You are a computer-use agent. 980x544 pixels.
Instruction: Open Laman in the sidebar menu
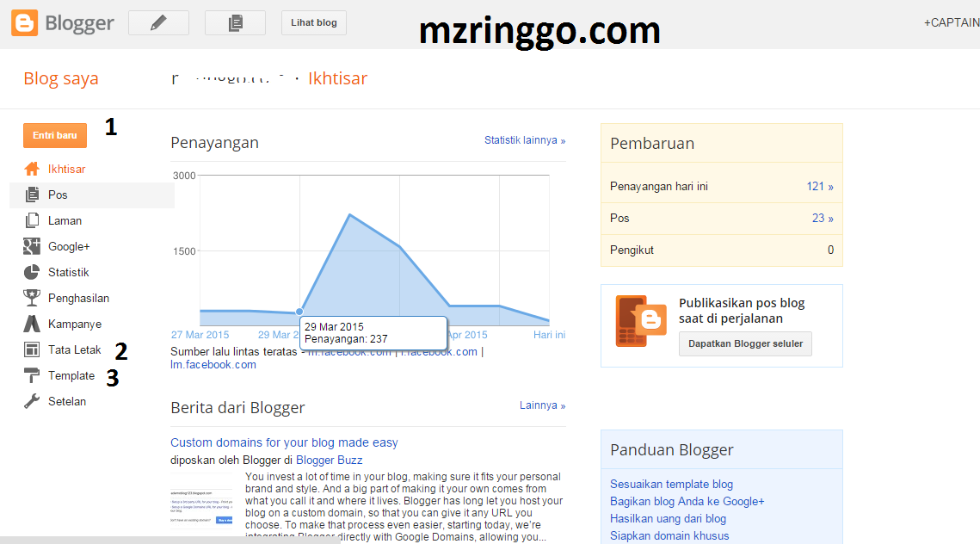65,220
